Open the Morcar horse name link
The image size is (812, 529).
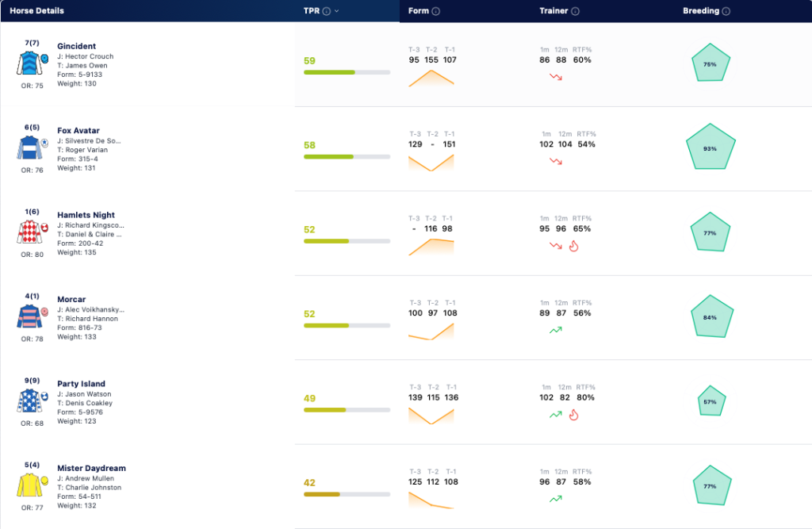(71, 300)
